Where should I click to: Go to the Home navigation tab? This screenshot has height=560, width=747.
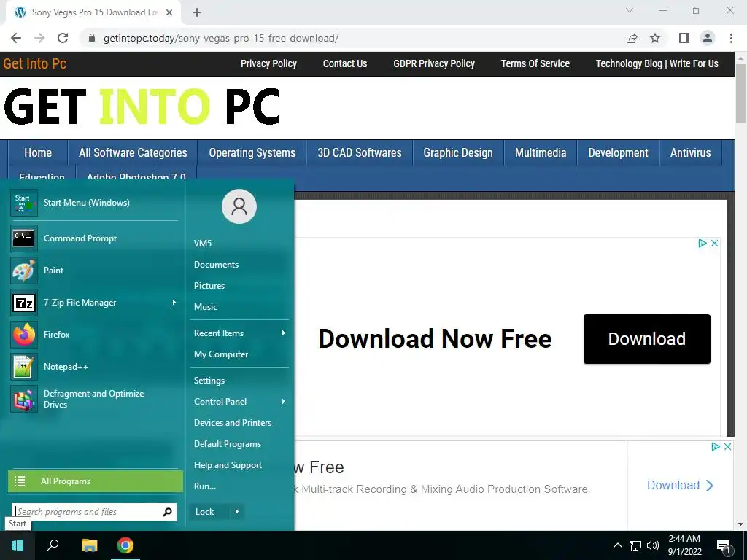coord(38,153)
